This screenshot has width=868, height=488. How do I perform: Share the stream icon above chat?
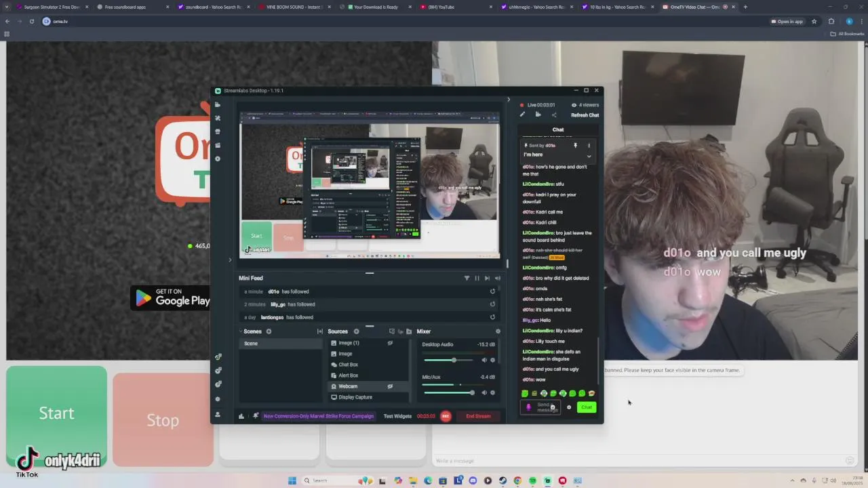554,115
